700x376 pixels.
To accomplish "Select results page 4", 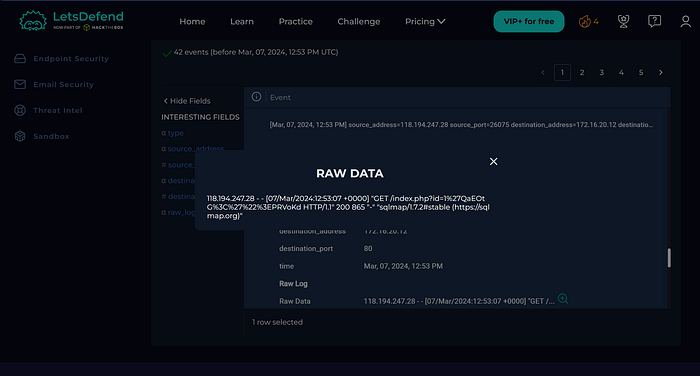I will coord(621,72).
